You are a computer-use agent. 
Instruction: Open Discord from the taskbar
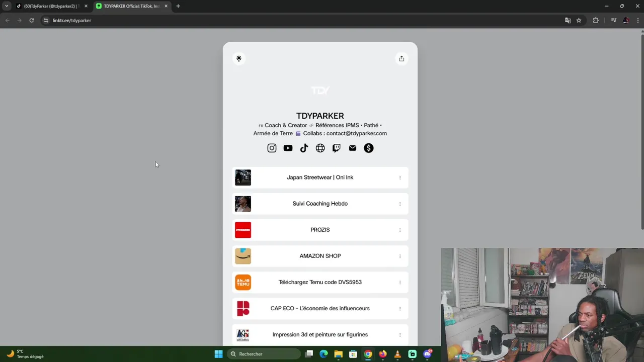tap(427, 354)
